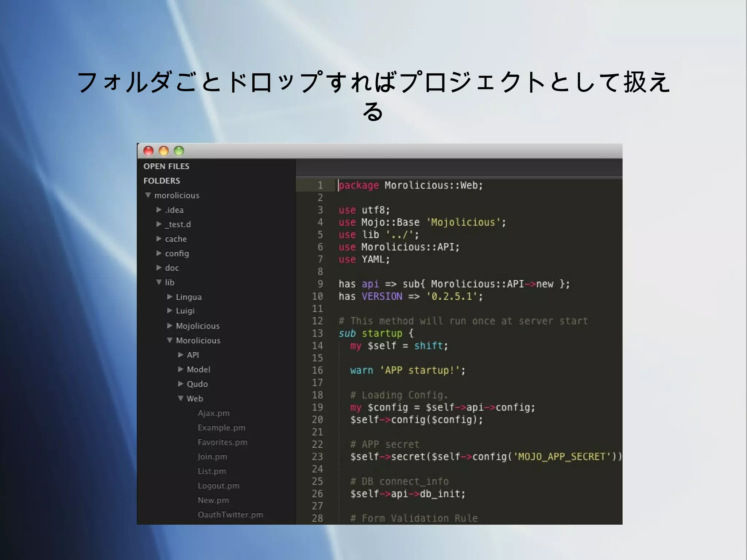
Task: Expand the cache folder arrow
Action: (x=159, y=239)
